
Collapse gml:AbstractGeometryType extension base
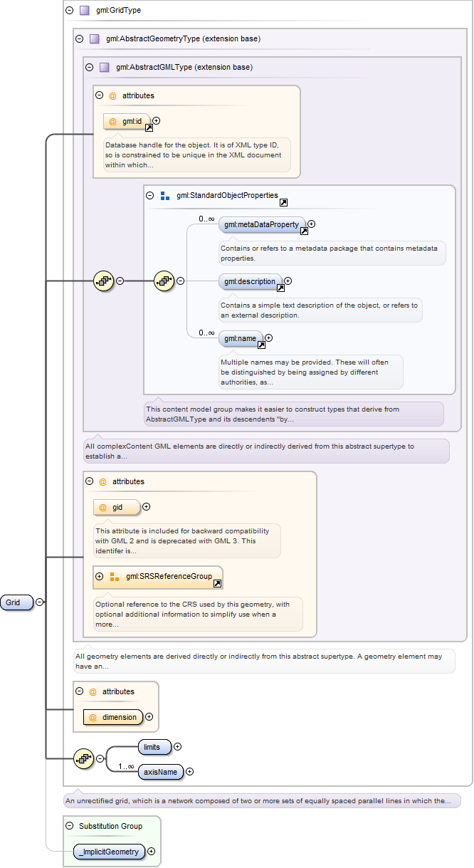pyautogui.click(x=79, y=38)
